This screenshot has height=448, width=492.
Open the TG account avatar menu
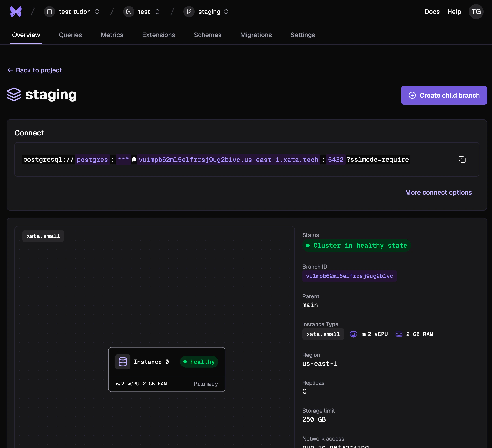point(476,11)
